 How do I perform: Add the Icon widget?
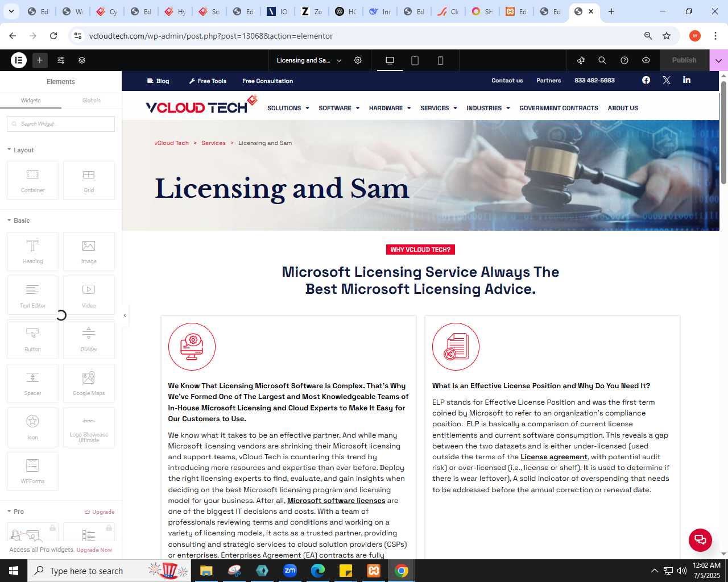[x=32, y=427]
